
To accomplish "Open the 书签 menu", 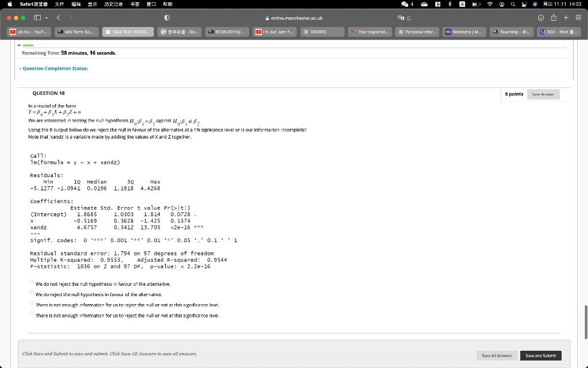I will pos(134,4).
